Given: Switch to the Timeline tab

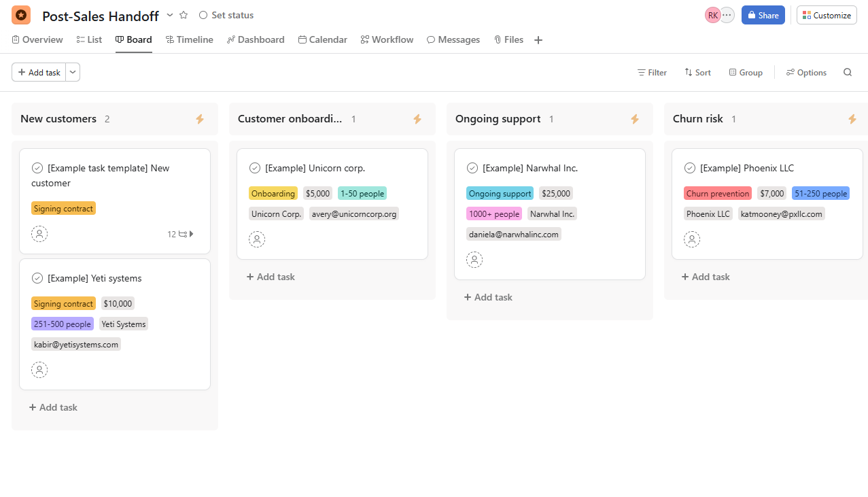Looking at the screenshot, I should coord(189,39).
